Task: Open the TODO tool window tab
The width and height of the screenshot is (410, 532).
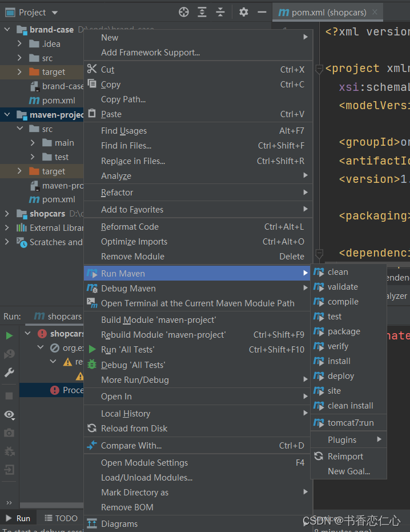Action: (61, 518)
